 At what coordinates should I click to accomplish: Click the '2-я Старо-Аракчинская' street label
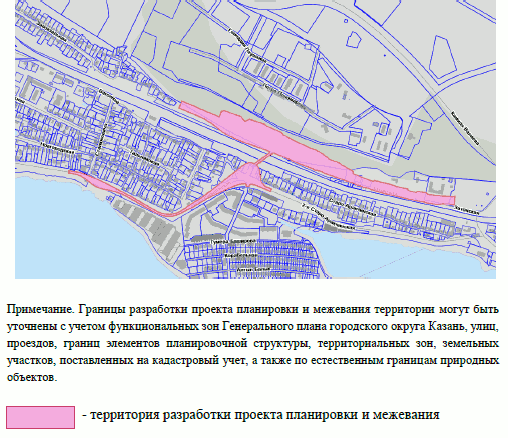327,216
